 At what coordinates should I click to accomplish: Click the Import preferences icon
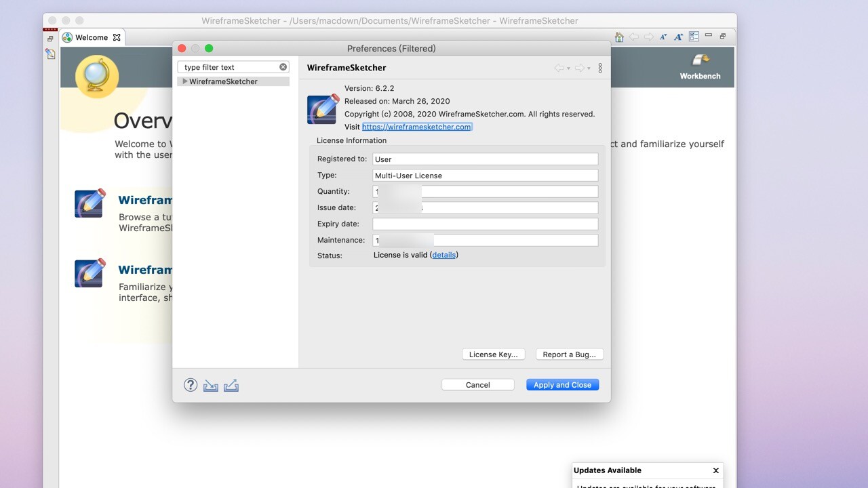pos(211,385)
